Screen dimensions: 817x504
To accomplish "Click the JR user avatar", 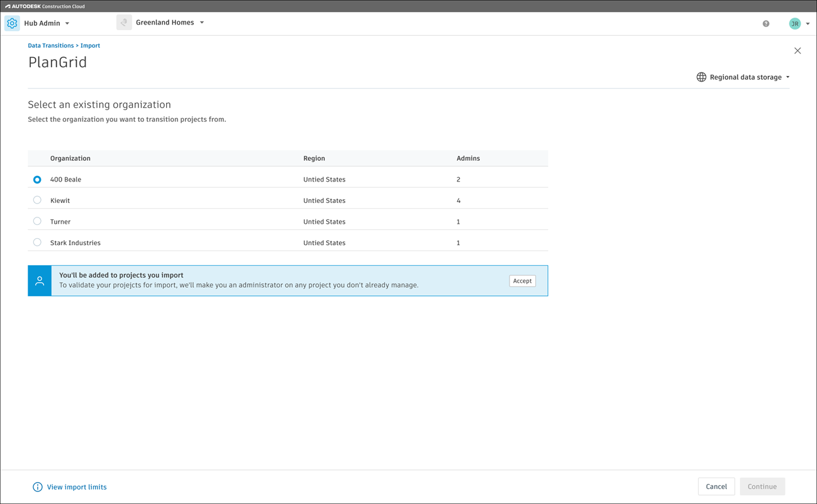I will pyautogui.click(x=795, y=24).
